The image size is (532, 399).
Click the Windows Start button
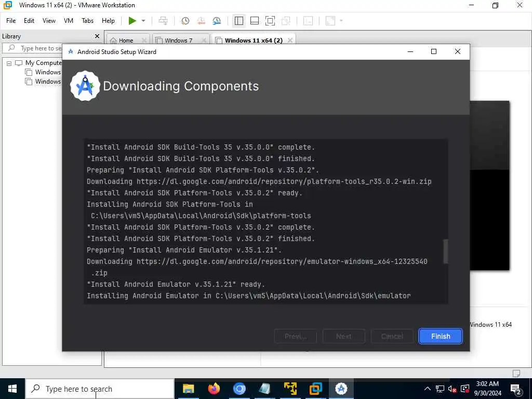coord(12,389)
